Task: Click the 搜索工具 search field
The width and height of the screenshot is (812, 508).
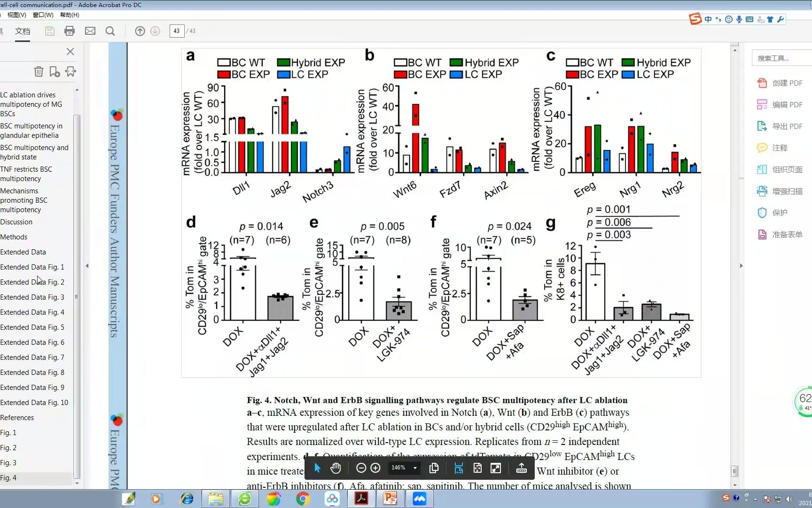Action: pyautogui.click(x=782, y=58)
